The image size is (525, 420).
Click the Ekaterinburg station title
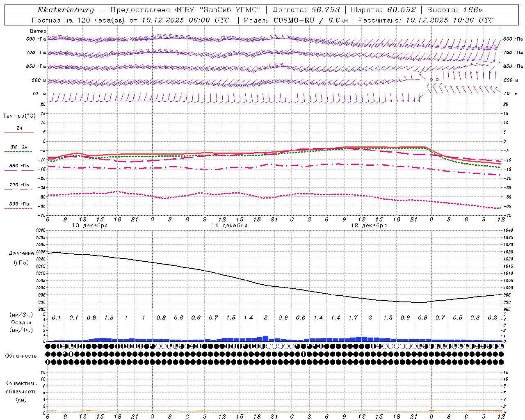click(x=66, y=10)
